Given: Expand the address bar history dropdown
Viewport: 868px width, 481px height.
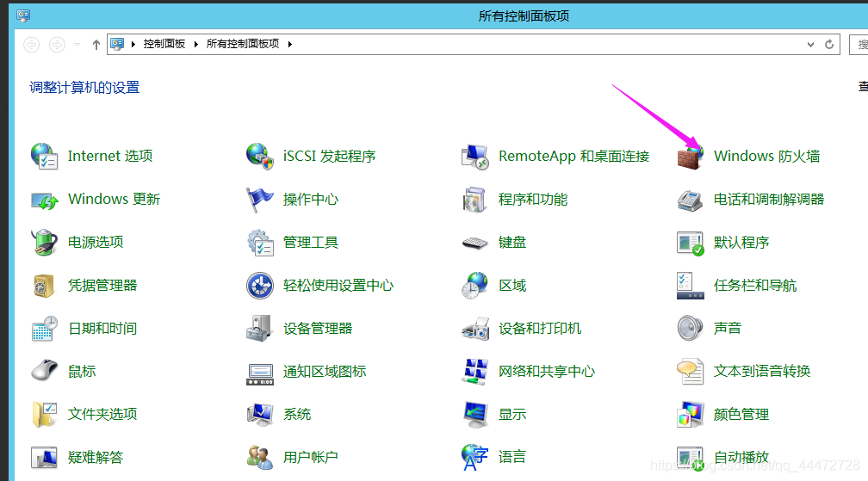Looking at the screenshot, I should (810, 44).
